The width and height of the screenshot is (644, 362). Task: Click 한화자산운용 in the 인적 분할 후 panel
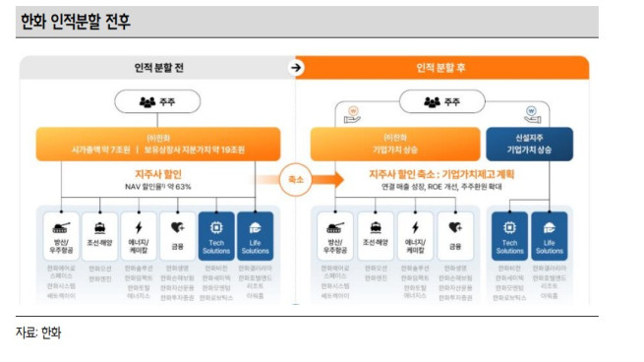pos(455,288)
